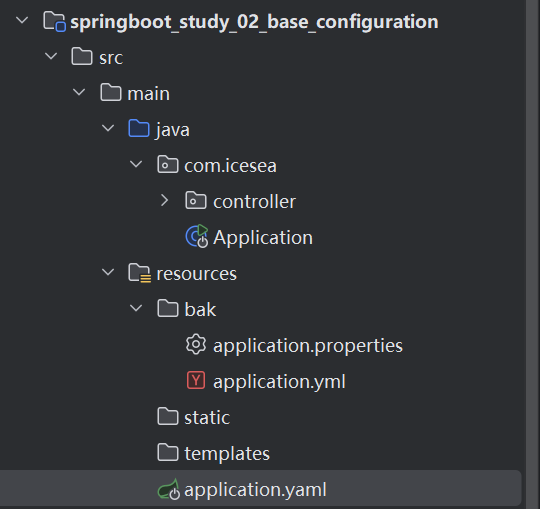Select the springboot_study_02_base_configuration project name
Viewport: 540px width, 509px height.
coord(254,22)
